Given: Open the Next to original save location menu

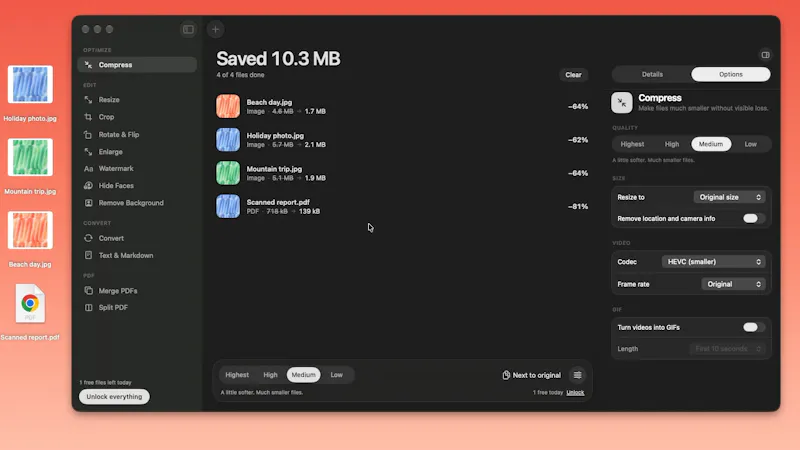Looking at the screenshot, I should click(531, 375).
